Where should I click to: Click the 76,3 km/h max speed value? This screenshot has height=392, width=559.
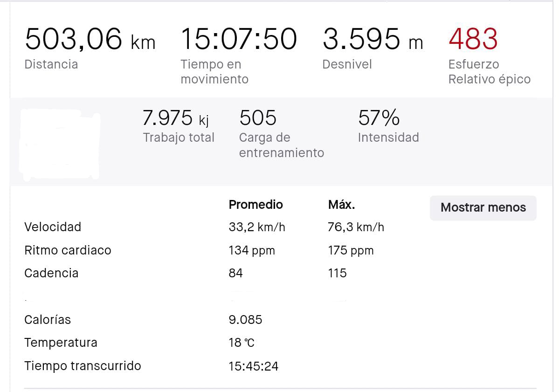pos(356,227)
